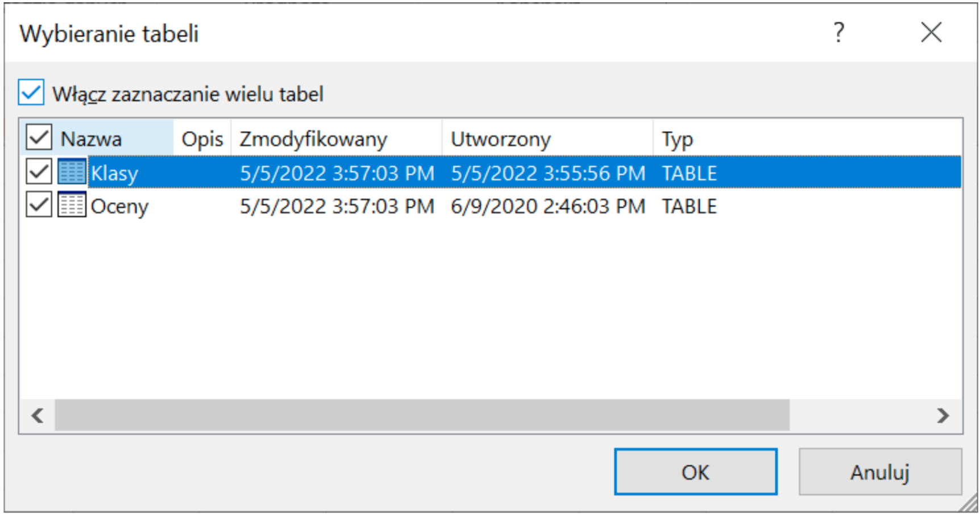
Task: Select the Klasy table row name
Action: click(x=115, y=173)
